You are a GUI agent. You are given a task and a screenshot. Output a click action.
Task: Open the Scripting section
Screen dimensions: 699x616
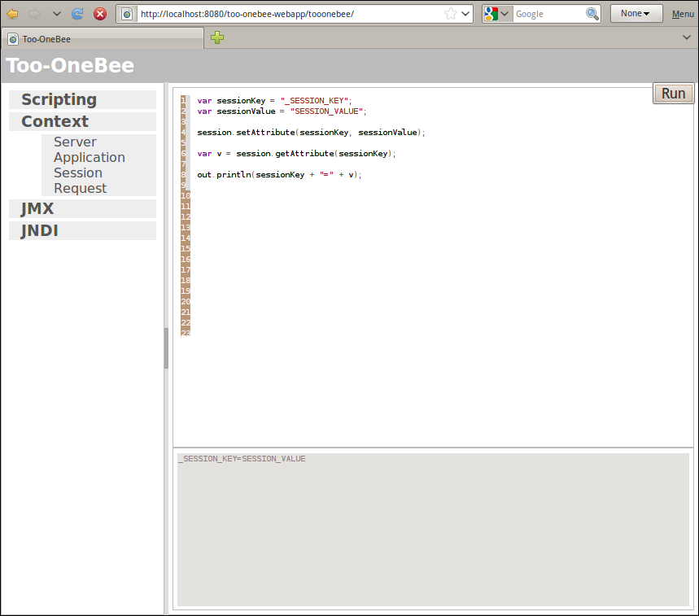pos(82,99)
